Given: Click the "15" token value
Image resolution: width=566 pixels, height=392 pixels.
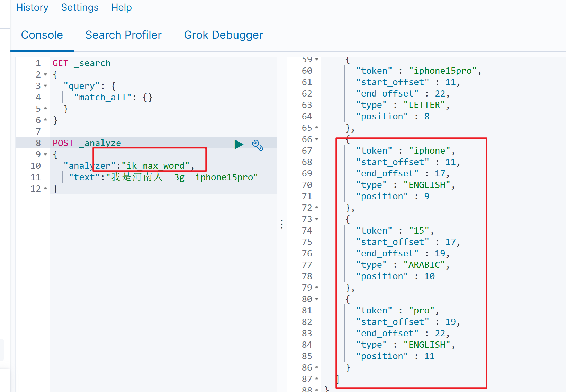Looking at the screenshot, I should [x=419, y=231].
